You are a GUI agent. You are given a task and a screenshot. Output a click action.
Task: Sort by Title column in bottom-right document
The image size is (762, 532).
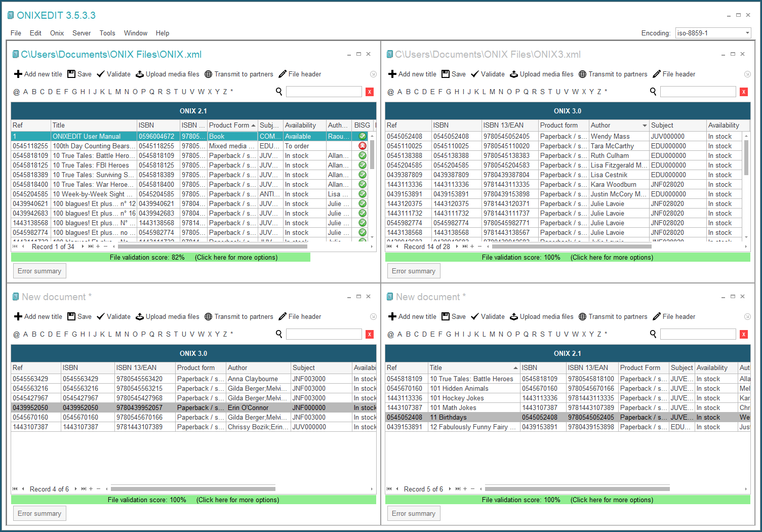coord(474,367)
